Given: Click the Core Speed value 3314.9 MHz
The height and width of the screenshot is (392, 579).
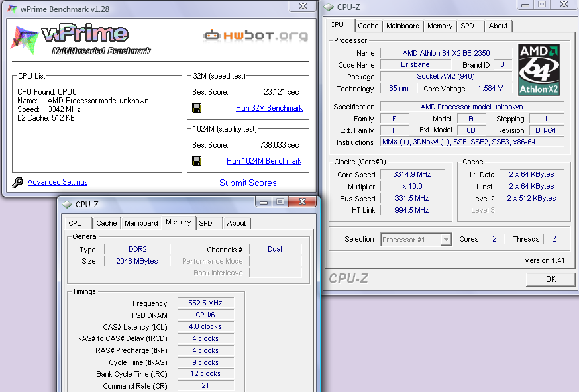Looking at the screenshot, I should tap(412, 174).
